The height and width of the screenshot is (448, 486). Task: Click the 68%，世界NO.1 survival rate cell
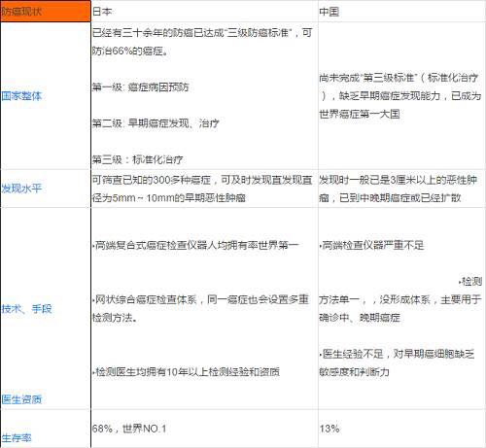(x=129, y=429)
